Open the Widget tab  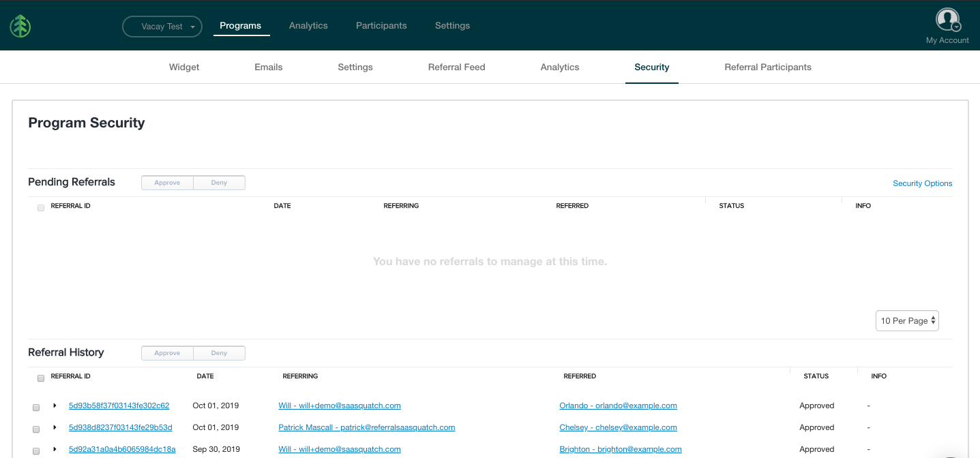184,67
